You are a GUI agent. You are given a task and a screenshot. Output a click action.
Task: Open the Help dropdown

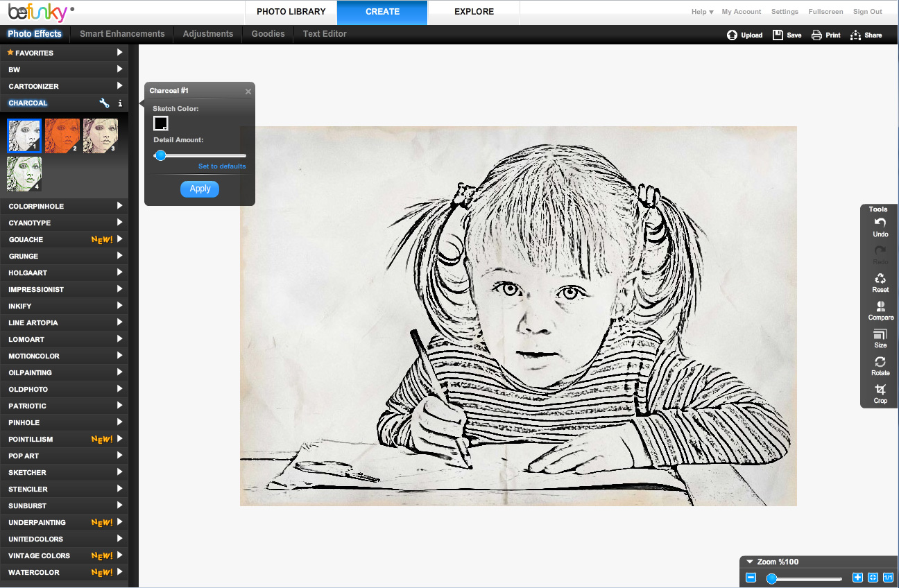pyautogui.click(x=702, y=11)
